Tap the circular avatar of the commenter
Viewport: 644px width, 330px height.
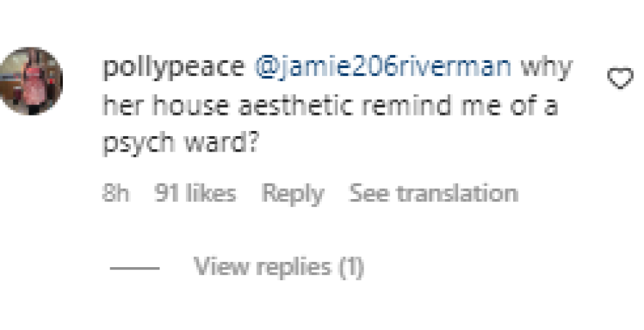tap(31, 81)
